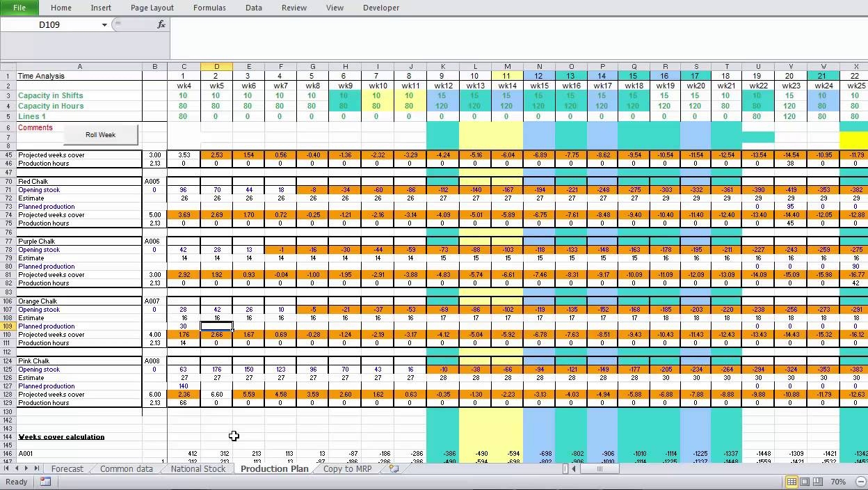The height and width of the screenshot is (490, 868).
Task: Open the Copy to MRP sheet tab
Action: (x=346, y=469)
